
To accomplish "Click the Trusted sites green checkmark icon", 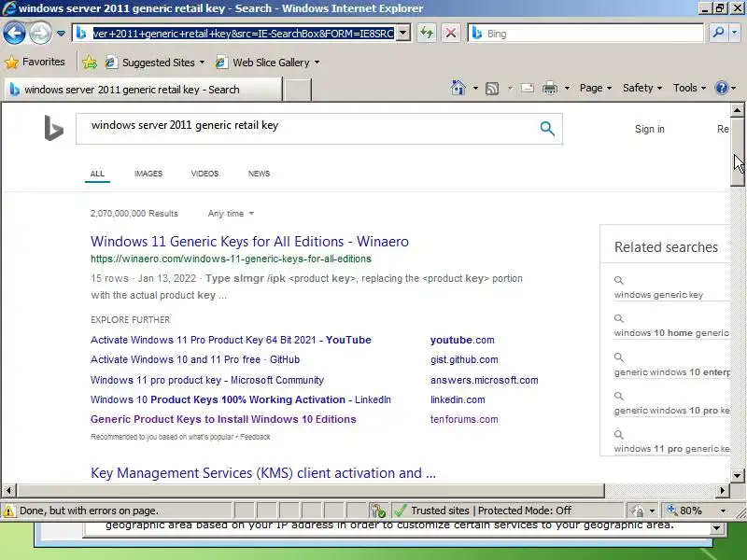I will (401, 511).
